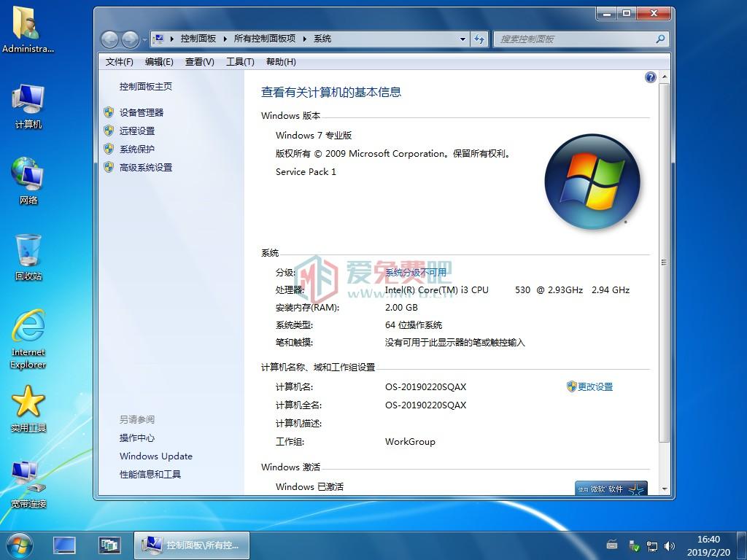Open the 网络 desktop icon
This screenshot has height=560, width=747.
click(x=28, y=182)
